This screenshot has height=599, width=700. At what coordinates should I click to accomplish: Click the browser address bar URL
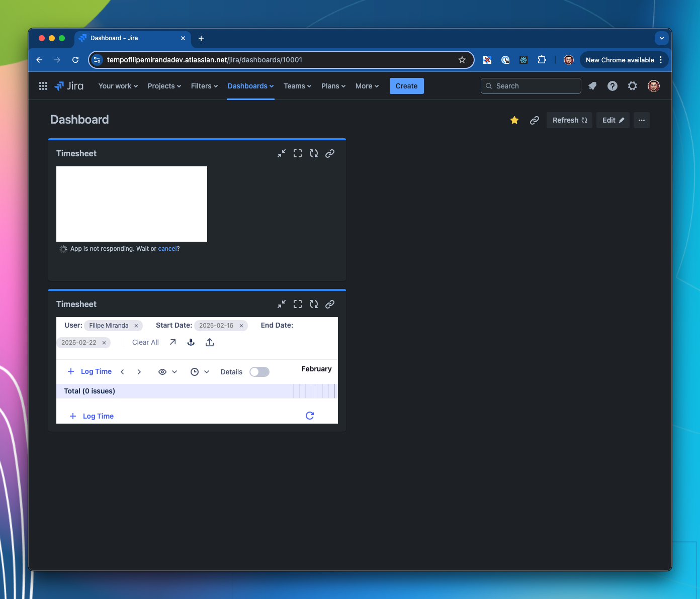[x=205, y=60]
